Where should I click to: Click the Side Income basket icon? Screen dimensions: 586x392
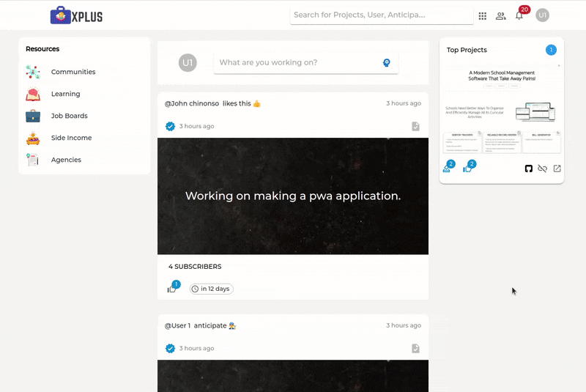(x=33, y=138)
